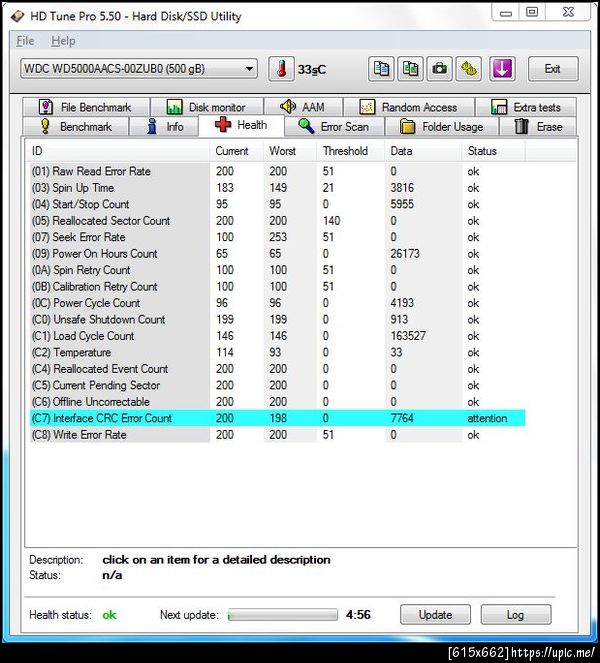Take a screenshot with the camera icon

[x=439, y=69]
